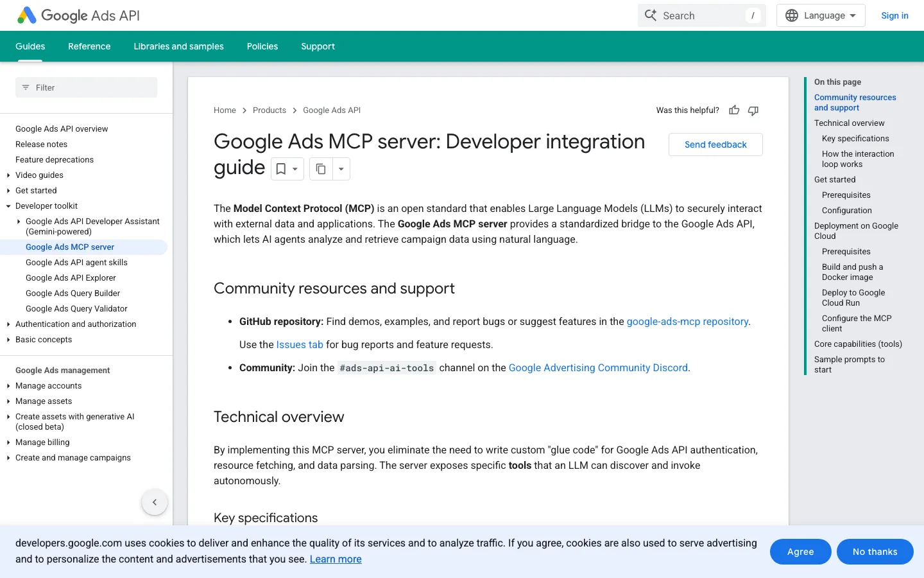This screenshot has height=578, width=924.
Task: Click the filter icon in sidebar
Action: click(26, 87)
